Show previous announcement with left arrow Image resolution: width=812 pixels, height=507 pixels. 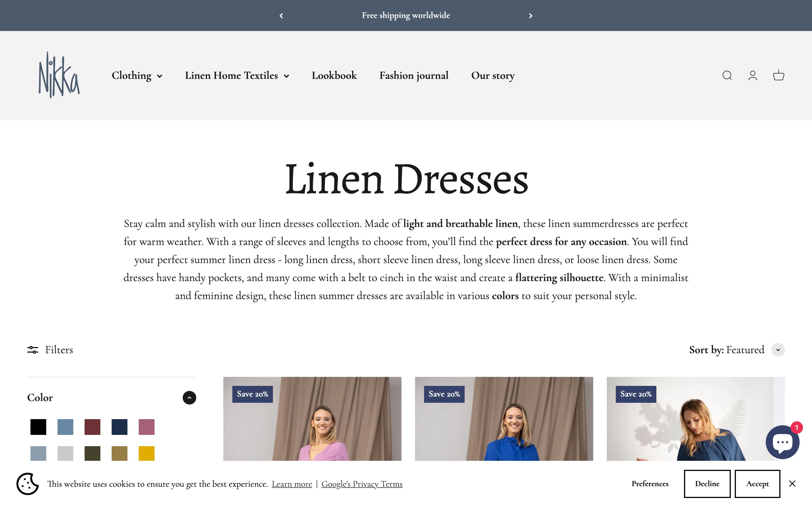coord(281,16)
